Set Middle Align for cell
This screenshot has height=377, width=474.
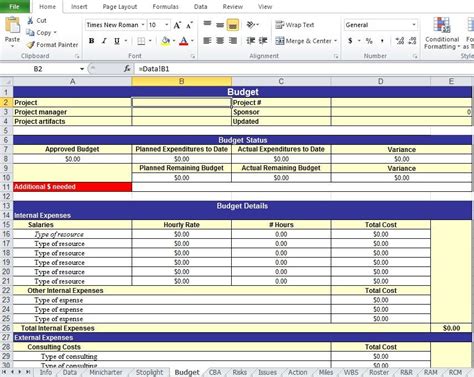pyautogui.click(x=220, y=24)
